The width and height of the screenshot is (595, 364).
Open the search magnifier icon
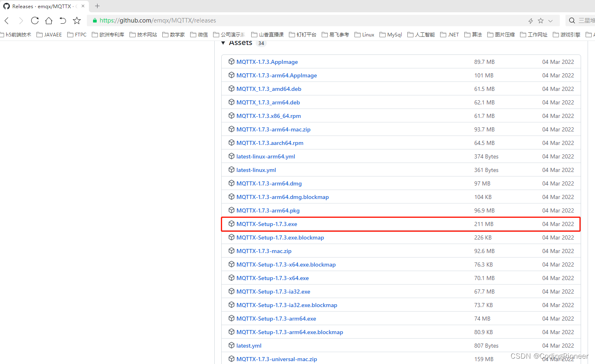point(572,20)
